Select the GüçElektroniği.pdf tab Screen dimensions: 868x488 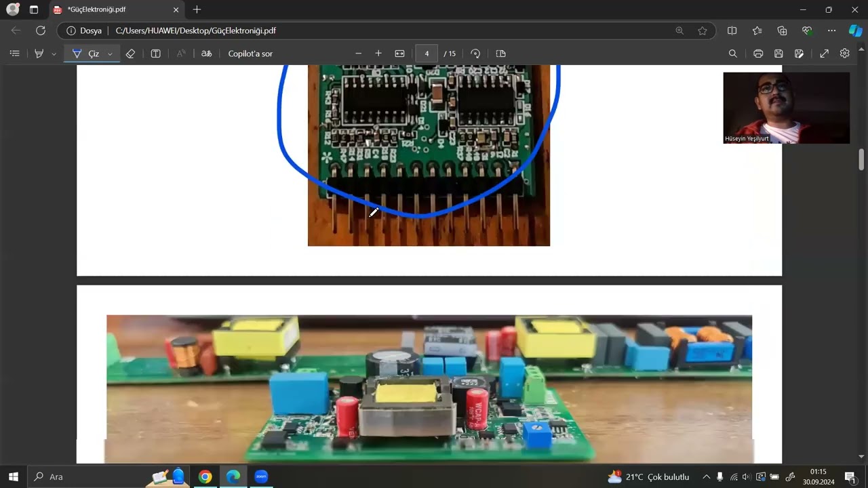coord(115,9)
